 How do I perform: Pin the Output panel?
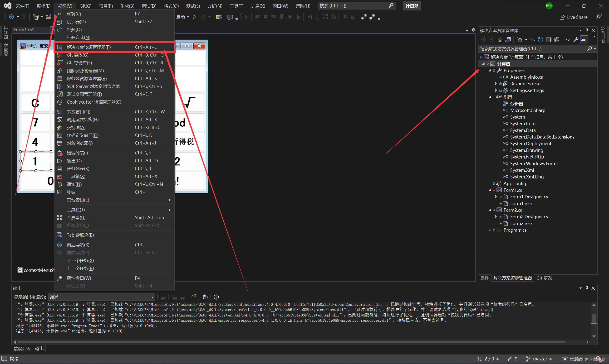(587, 288)
